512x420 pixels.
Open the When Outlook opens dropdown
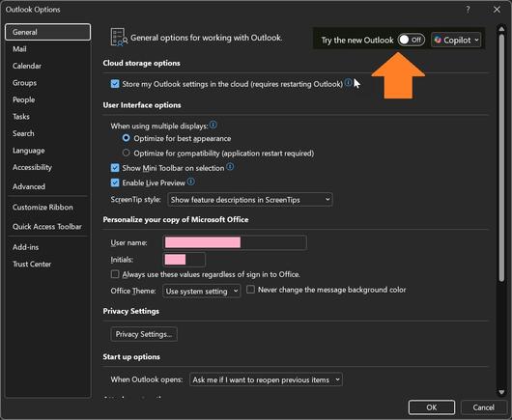click(x=266, y=379)
